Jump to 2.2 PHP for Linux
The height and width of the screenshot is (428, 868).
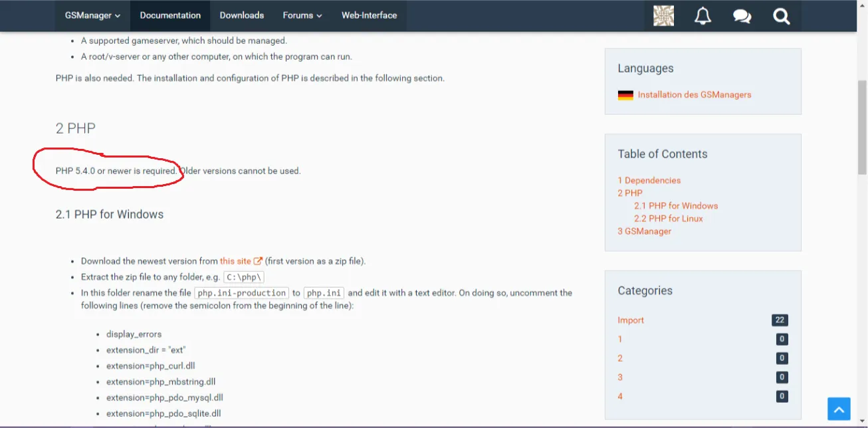click(668, 219)
